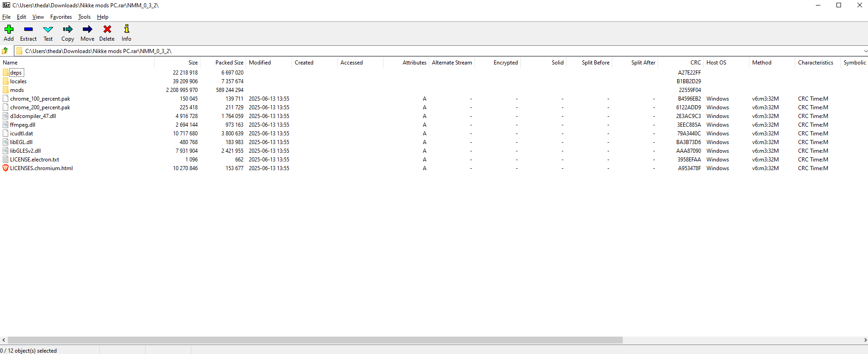Click Brave icon of LICENSES.chromium.html
Screen dimensions: 868x354
click(x=5, y=168)
